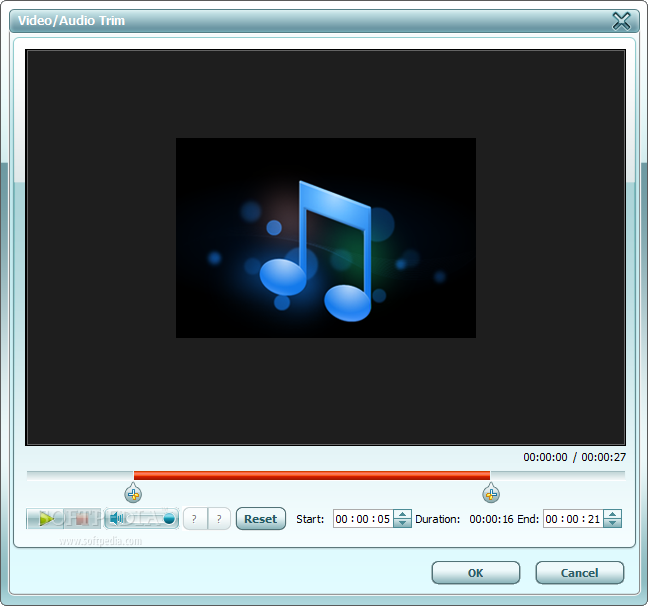Decrease Start time with down arrow
Screen dimensions: 648x606
(x=402, y=523)
